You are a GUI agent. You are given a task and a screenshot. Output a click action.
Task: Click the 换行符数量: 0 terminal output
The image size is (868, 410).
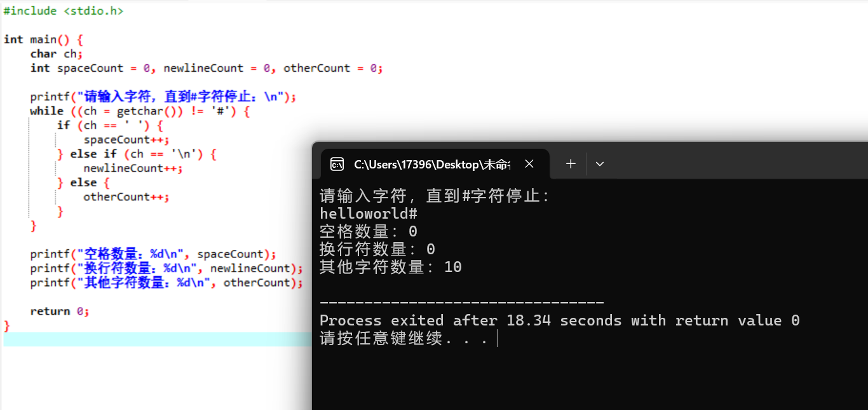[377, 249]
